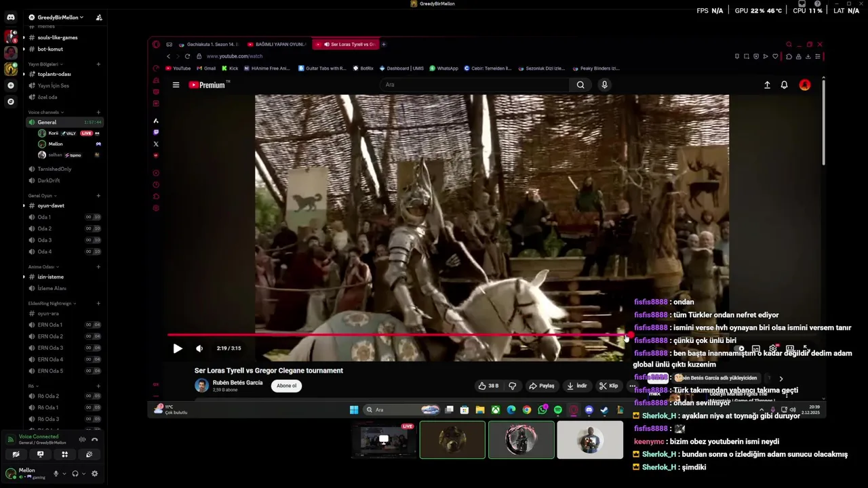Like the video with 38 B
The image size is (868, 488).
point(488,386)
